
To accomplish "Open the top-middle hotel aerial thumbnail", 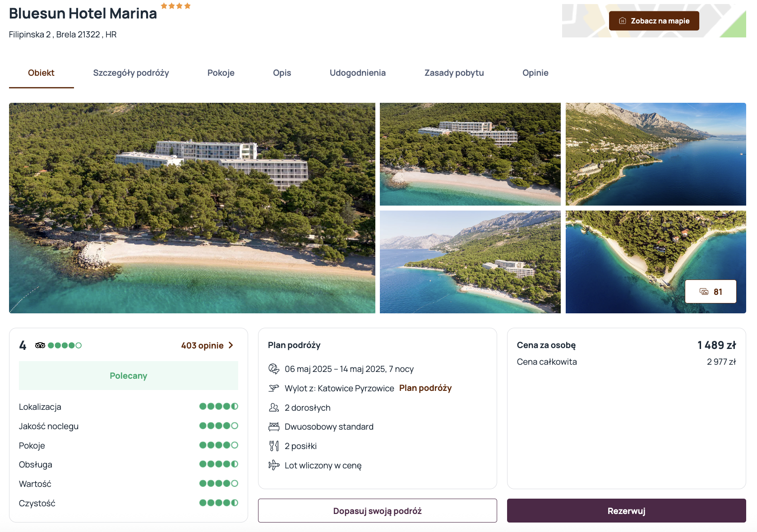I will click(x=470, y=154).
